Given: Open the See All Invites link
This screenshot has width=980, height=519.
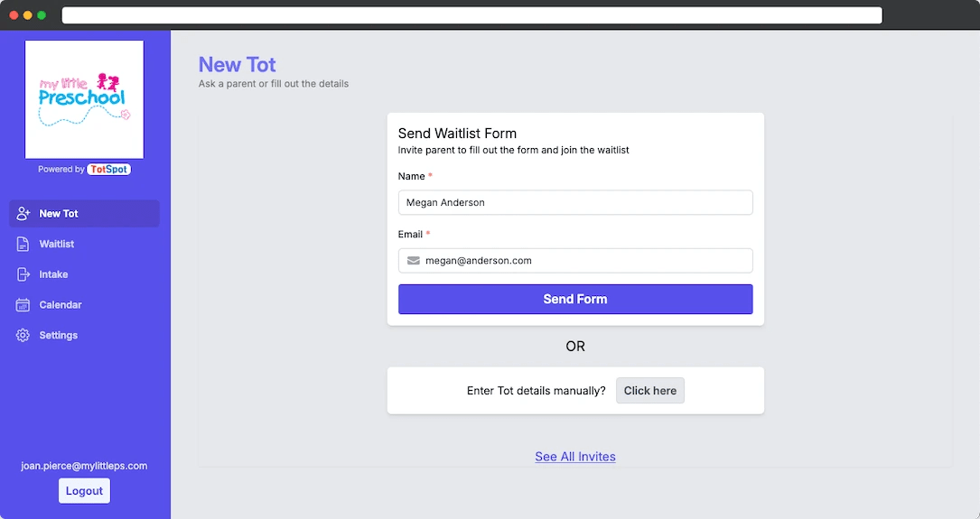Looking at the screenshot, I should point(575,457).
